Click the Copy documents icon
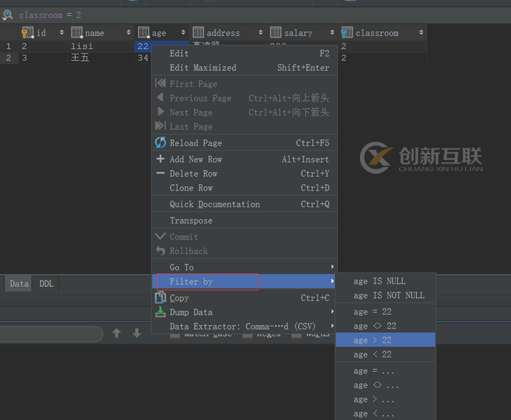Image resolution: width=511 pixels, height=420 pixels. [x=160, y=298]
